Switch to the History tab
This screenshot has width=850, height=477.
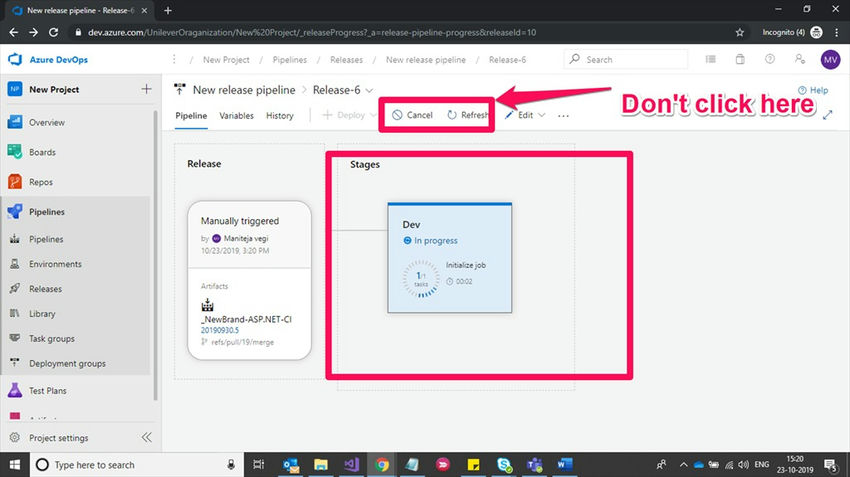pos(280,115)
